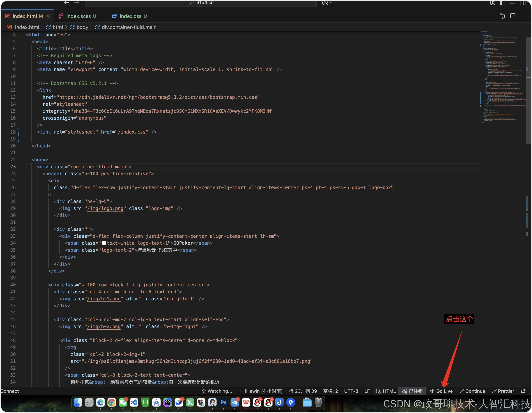Image resolution: width=532 pixels, height=413 pixels.
Task: Click Watching Sass status item
Action: pyautogui.click(x=217, y=391)
